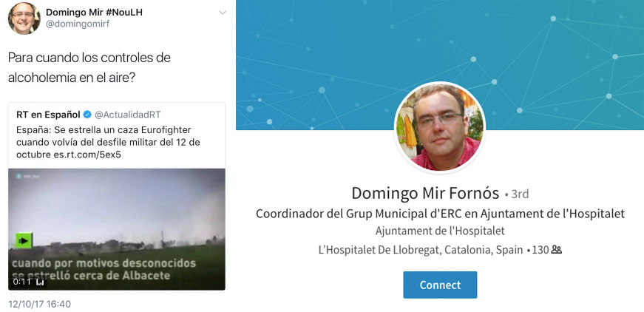The width and height of the screenshot is (644, 312).
Task: Open RT en Español quoted account name
Action: [48, 115]
